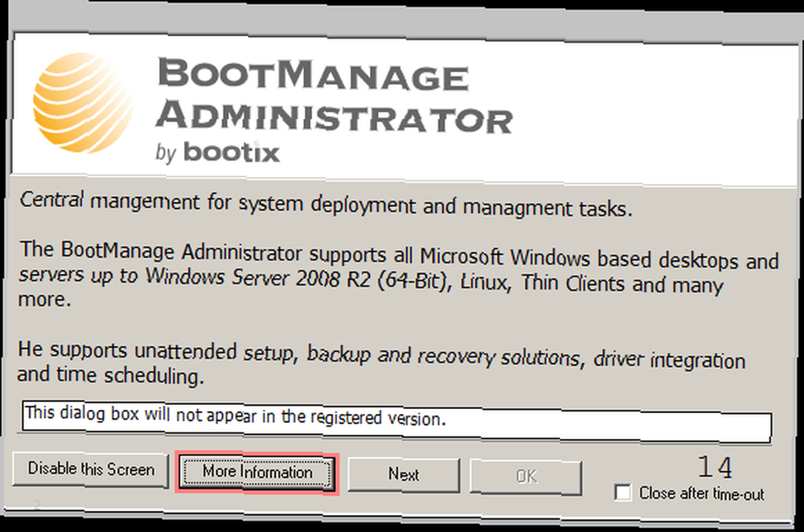Click the countdown timer number 14
The height and width of the screenshot is (532, 804).
pos(715,467)
